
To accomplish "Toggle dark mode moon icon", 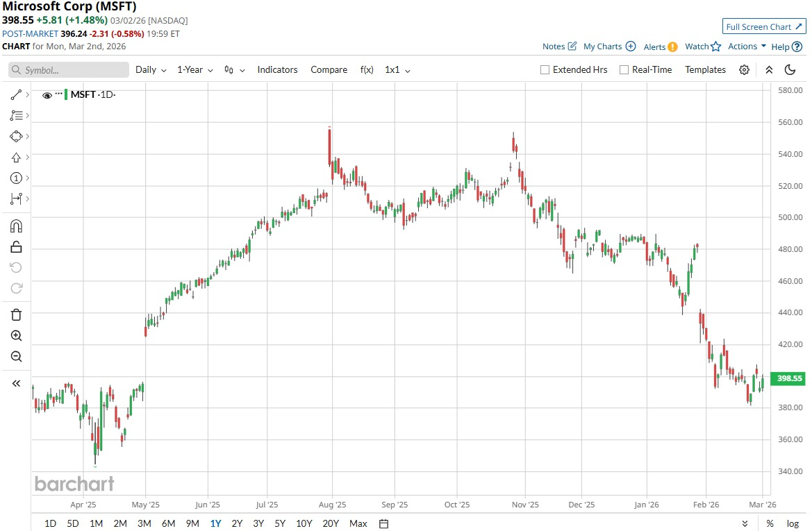I will [790, 70].
